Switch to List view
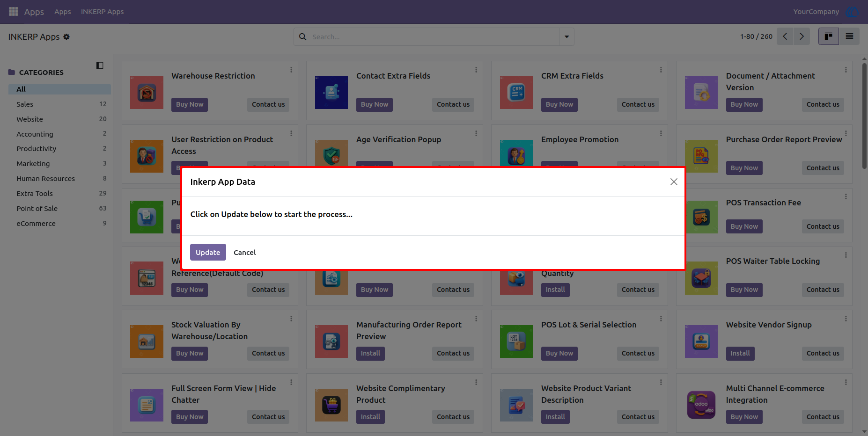This screenshot has height=436, width=868. coord(849,36)
